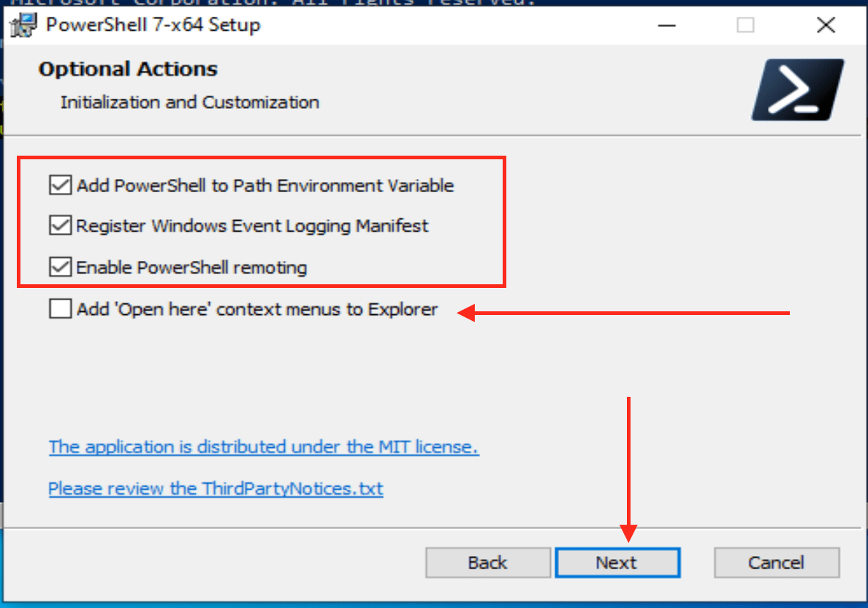Click the 'Optional Actions' heading
Viewport: 868px width, 608px height.
(x=128, y=69)
